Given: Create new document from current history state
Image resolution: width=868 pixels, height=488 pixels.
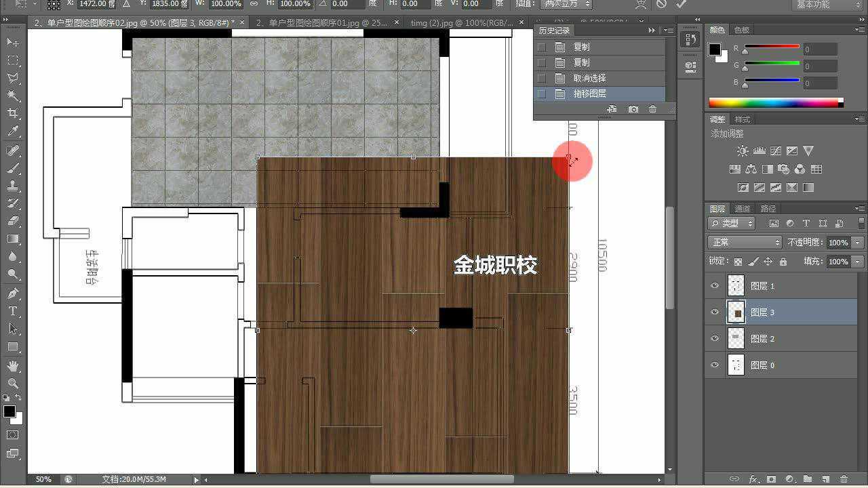Looking at the screenshot, I should click(612, 109).
